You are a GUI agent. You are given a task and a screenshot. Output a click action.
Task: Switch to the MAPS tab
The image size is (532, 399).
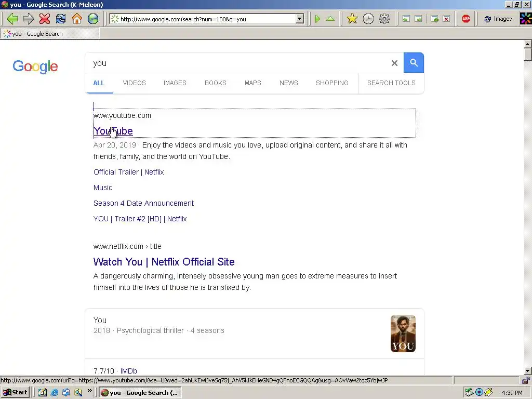[x=253, y=83]
